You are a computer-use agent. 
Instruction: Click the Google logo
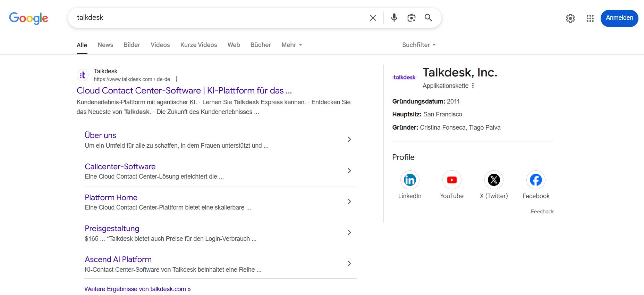[x=28, y=18]
